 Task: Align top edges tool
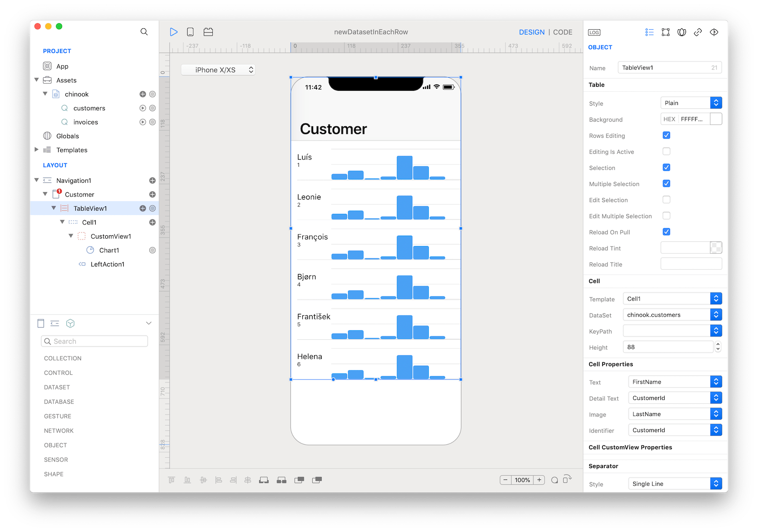pos(171,480)
